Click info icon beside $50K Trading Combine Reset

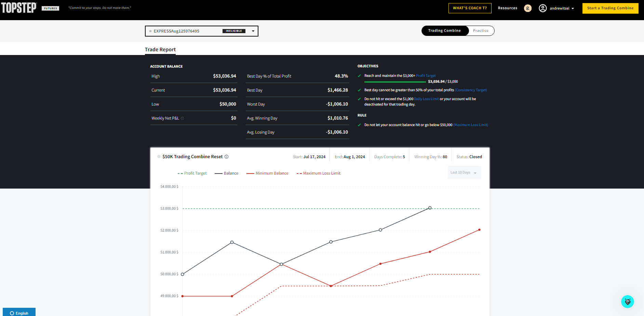pos(226,157)
